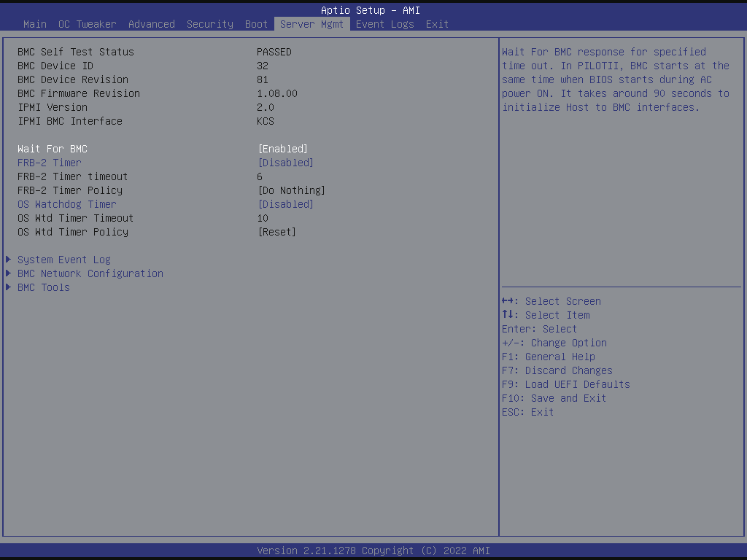Go to the Security tab
This screenshot has width=747, height=560.
[x=210, y=24]
